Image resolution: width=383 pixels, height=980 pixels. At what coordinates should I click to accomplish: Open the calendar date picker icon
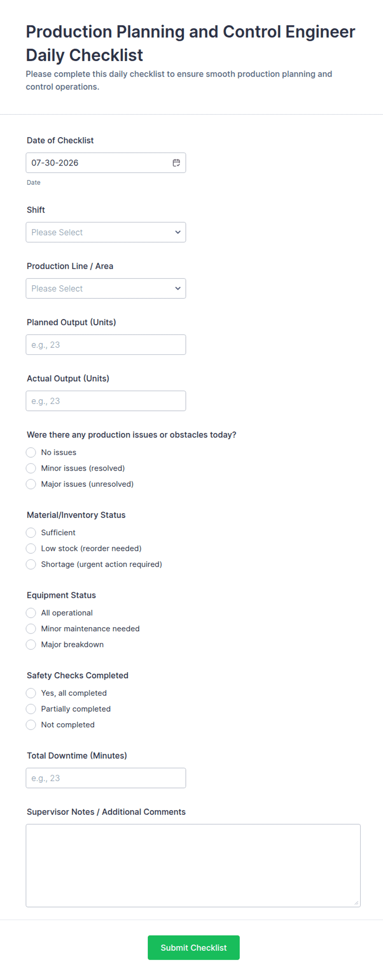176,163
